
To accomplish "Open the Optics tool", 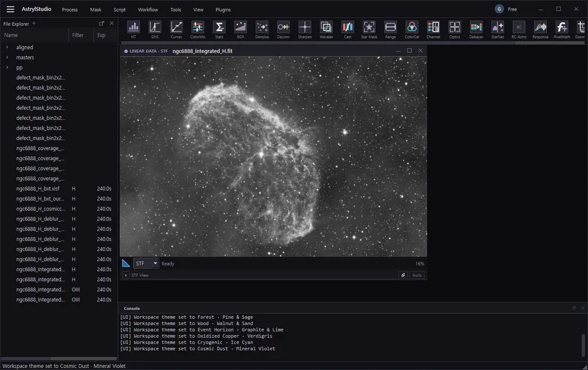I will pyautogui.click(x=455, y=29).
